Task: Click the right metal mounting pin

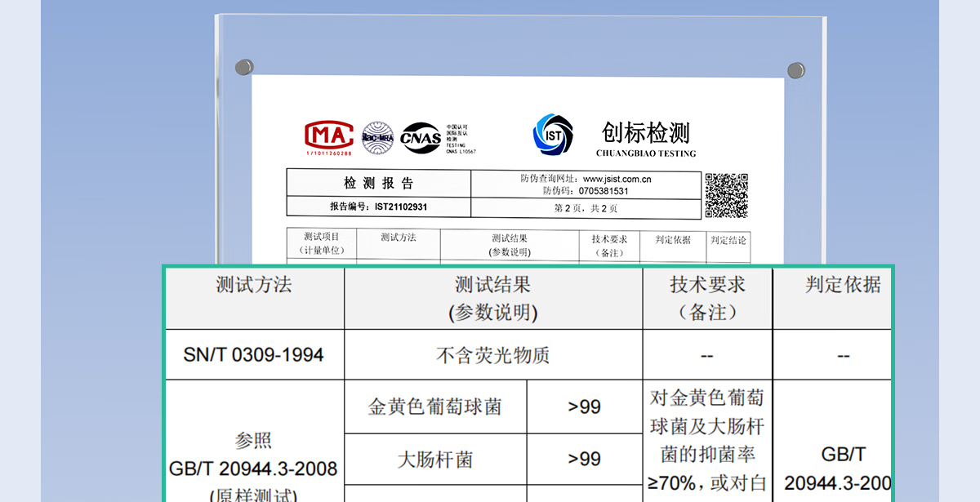Action: [x=795, y=69]
